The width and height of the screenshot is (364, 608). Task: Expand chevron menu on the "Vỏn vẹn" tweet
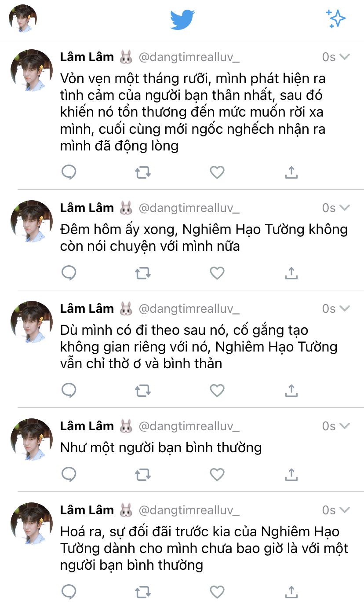[345, 57]
